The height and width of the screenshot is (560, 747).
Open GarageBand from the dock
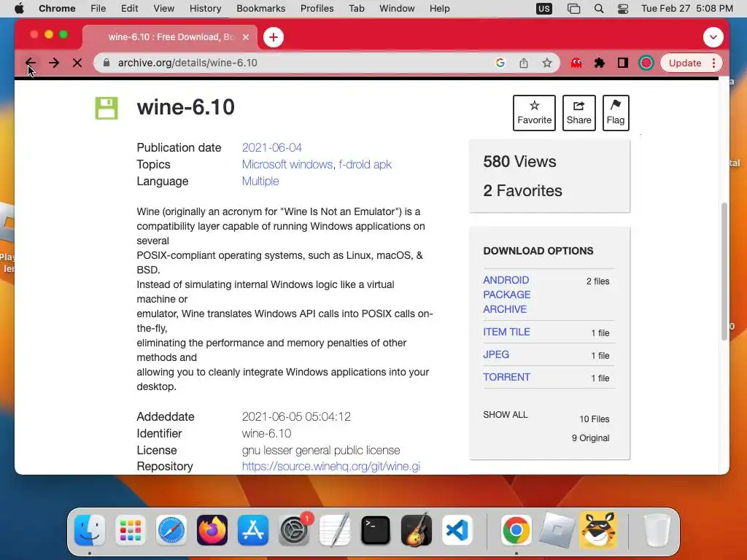point(417,530)
